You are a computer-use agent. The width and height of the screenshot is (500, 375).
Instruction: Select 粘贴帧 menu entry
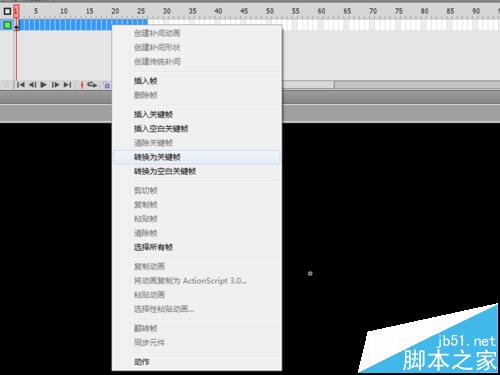197,219
